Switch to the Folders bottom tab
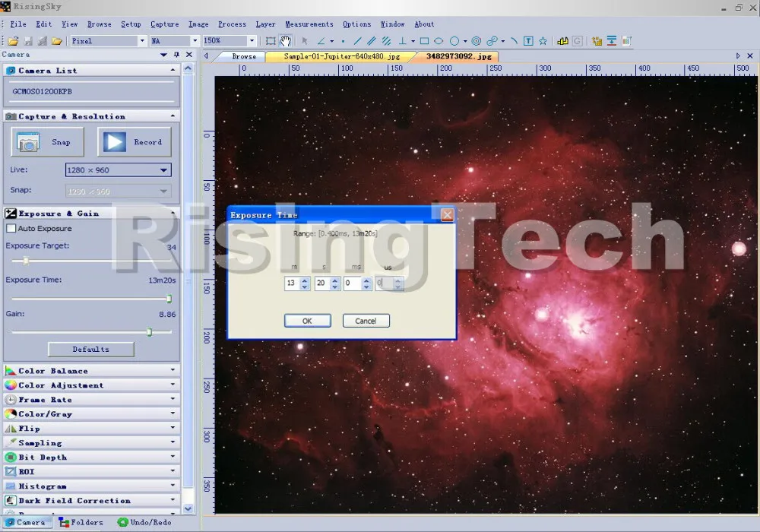Image resolution: width=760 pixels, height=532 pixels. tap(81, 522)
